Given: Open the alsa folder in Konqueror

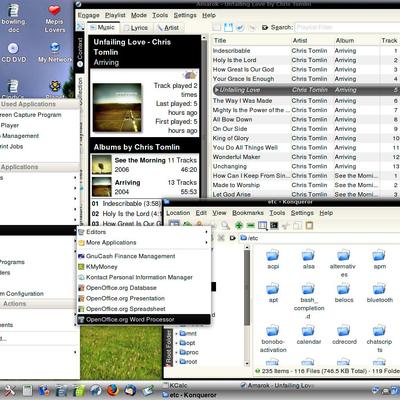Looking at the screenshot, I should click(x=308, y=259).
